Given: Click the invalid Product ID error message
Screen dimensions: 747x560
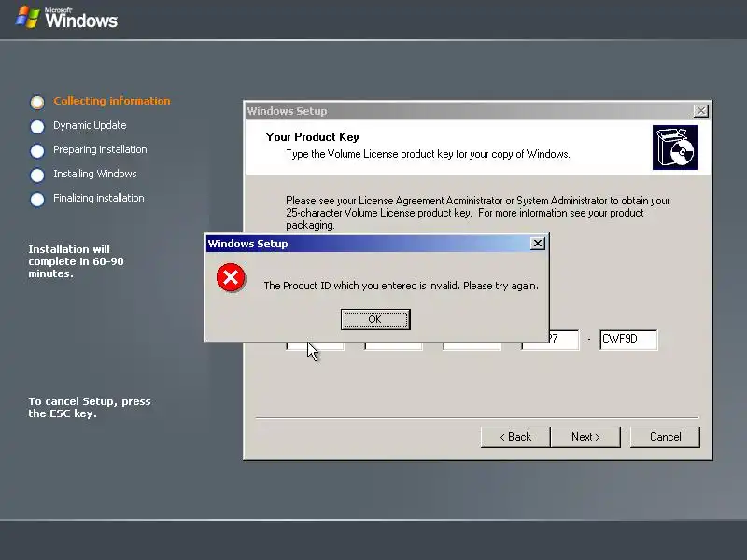Looking at the screenshot, I should coord(402,286).
